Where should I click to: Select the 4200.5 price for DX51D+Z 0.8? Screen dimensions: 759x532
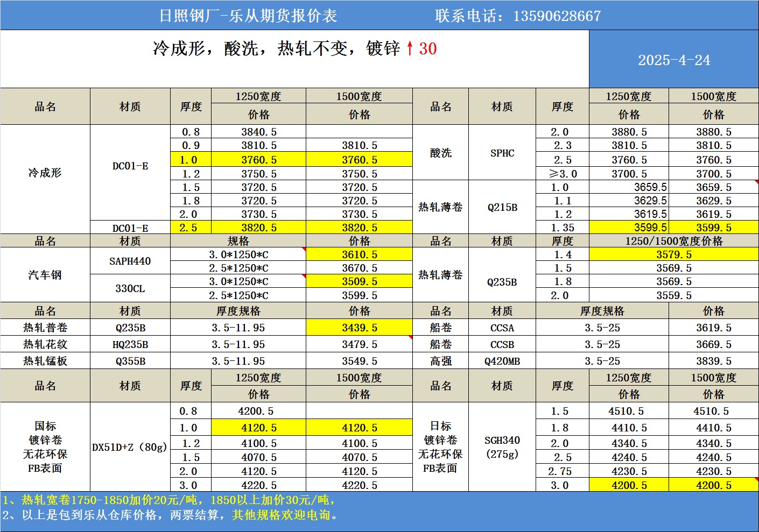[x=259, y=411]
